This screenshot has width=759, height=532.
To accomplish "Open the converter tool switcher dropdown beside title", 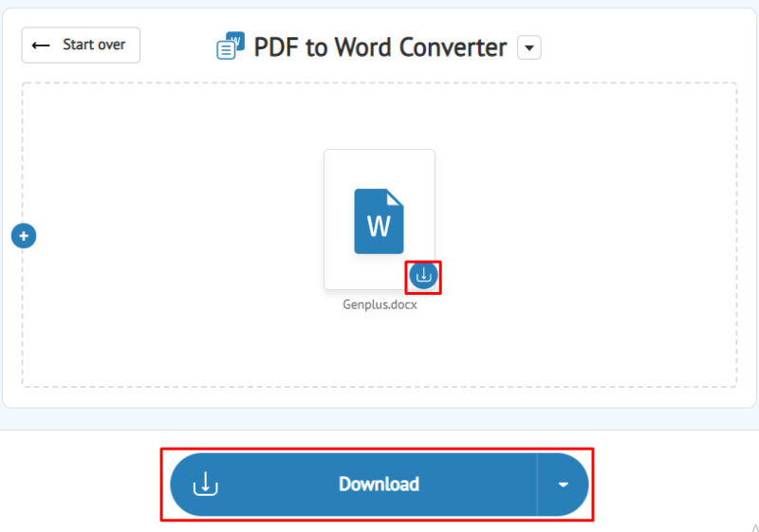I will pyautogui.click(x=529, y=47).
